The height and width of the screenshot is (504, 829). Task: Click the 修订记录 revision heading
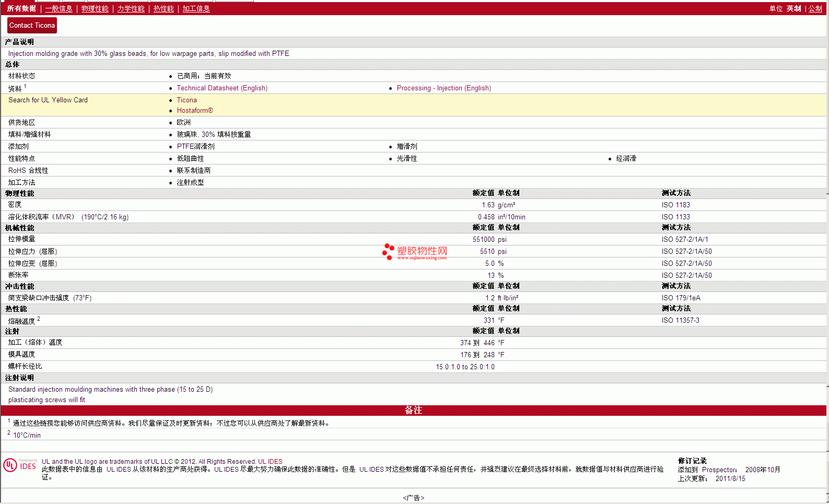click(x=692, y=461)
